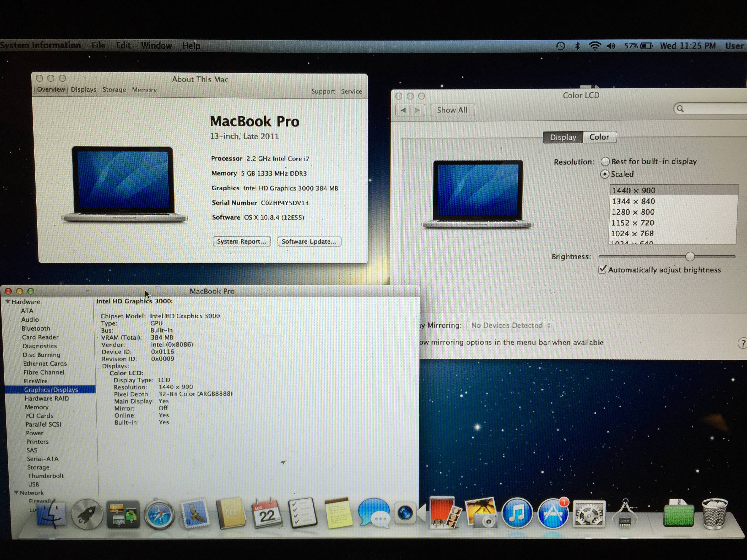The width and height of the screenshot is (747, 560).
Task: Open App Store dock icon
Action: point(553,514)
